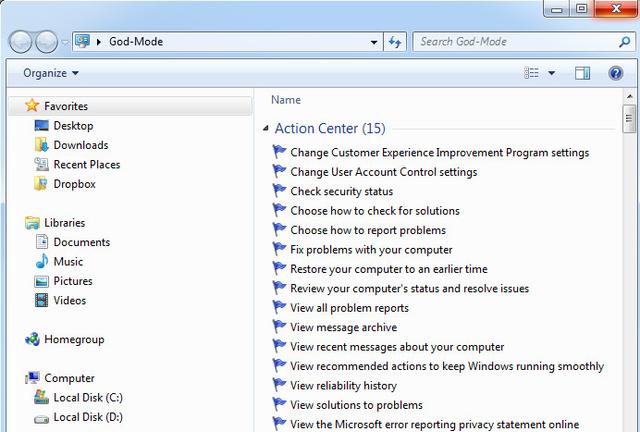640x432 pixels.
Task: Open Choose how to check for solutions
Action: coord(375,211)
